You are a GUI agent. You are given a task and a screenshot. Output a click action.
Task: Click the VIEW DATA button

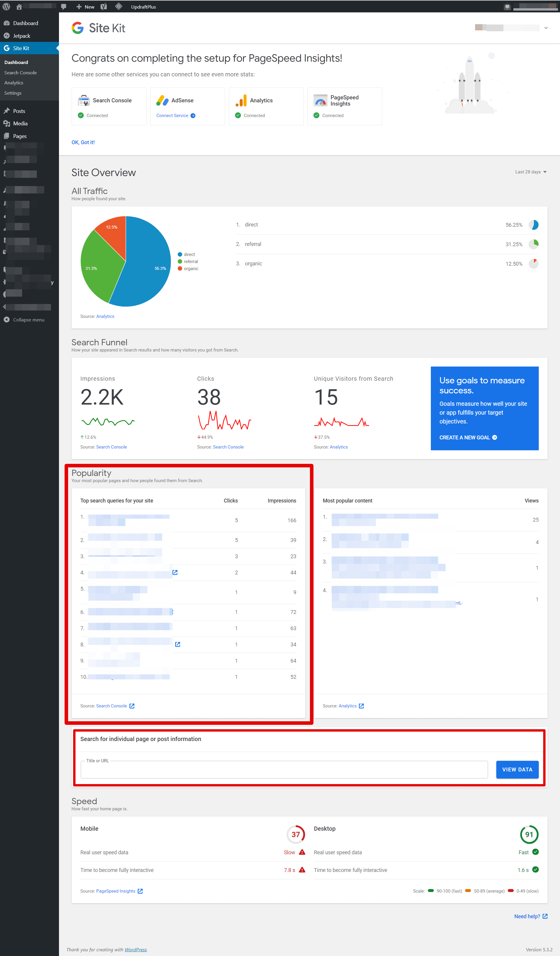tap(517, 769)
